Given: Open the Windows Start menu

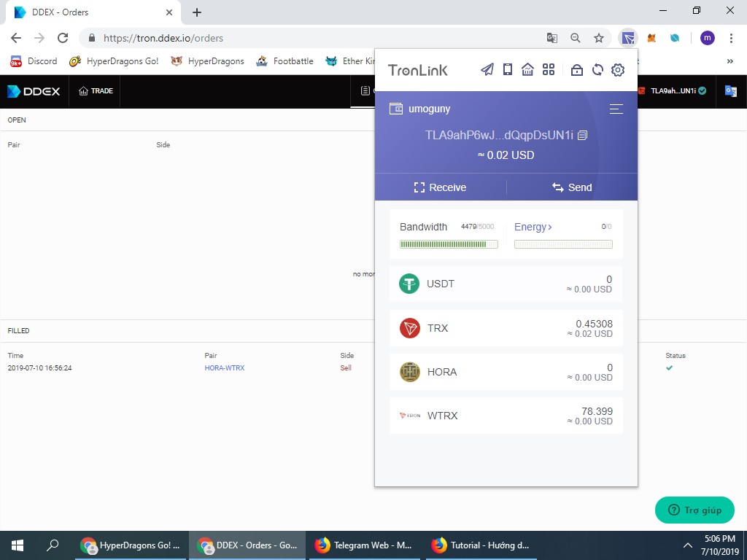Looking at the screenshot, I should point(18,545).
